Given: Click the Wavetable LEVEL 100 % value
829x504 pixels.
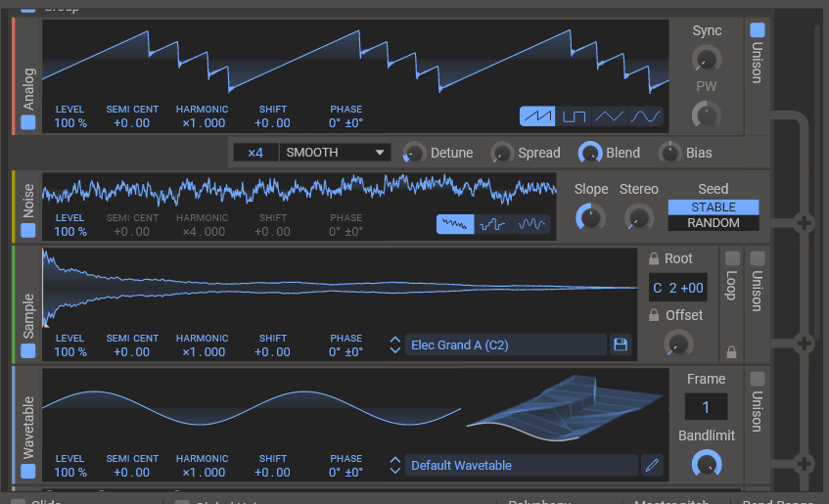Looking at the screenshot, I should point(70,472).
